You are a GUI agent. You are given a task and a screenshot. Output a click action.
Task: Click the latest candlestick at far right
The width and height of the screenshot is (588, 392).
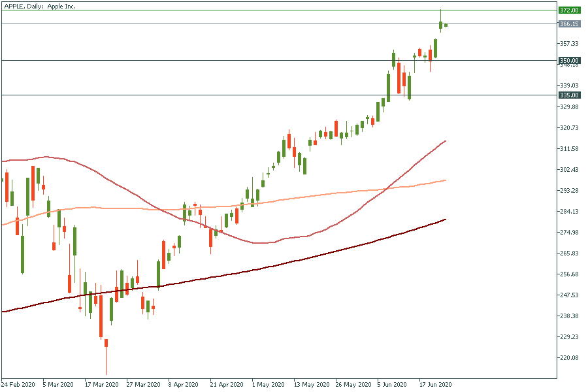pyautogui.click(x=446, y=25)
